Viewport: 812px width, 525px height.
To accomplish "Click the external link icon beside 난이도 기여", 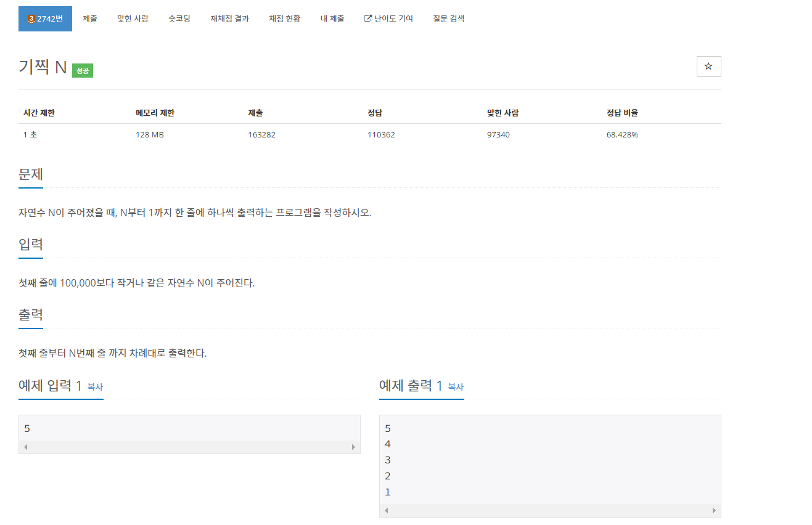I will pos(368,18).
